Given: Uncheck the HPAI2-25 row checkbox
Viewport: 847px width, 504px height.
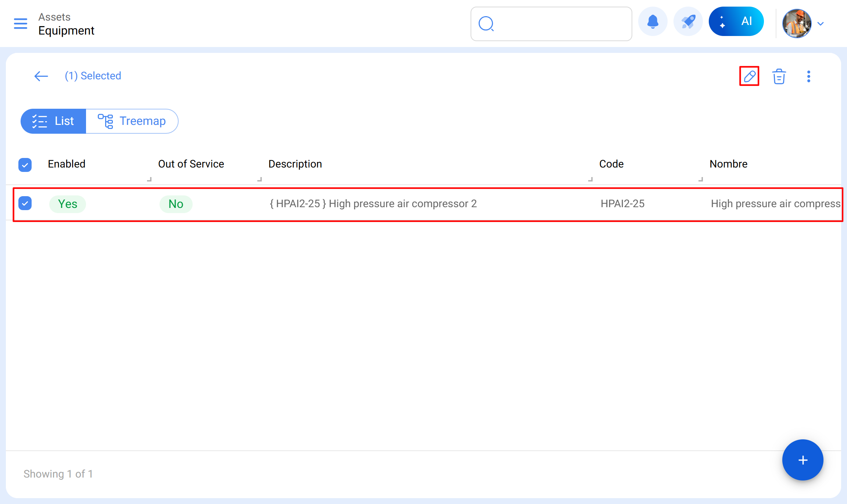Looking at the screenshot, I should tap(25, 204).
